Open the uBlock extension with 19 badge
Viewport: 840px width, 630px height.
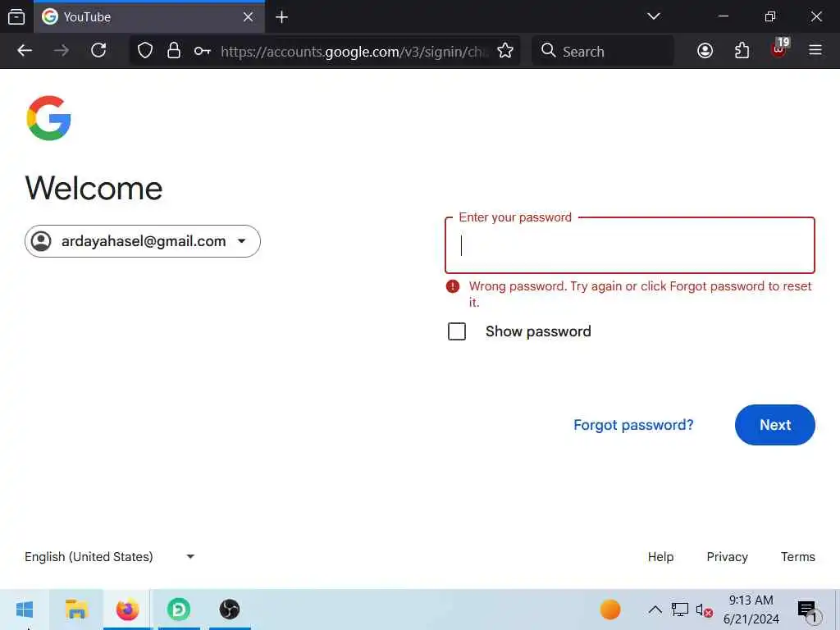[x=779, y=48]
